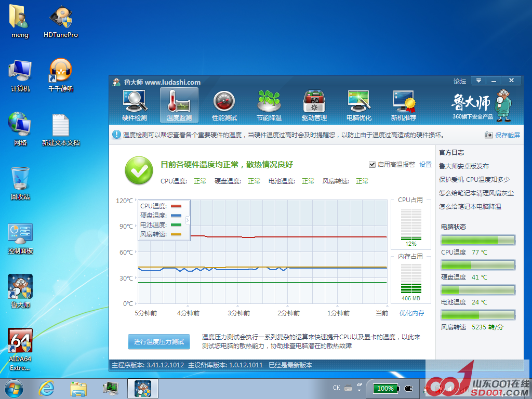The width and height of the screenshot is (532, 399).
Task: Open 怎么给笔记本清理风扇灰尘 link
Action: click(476, 193)
